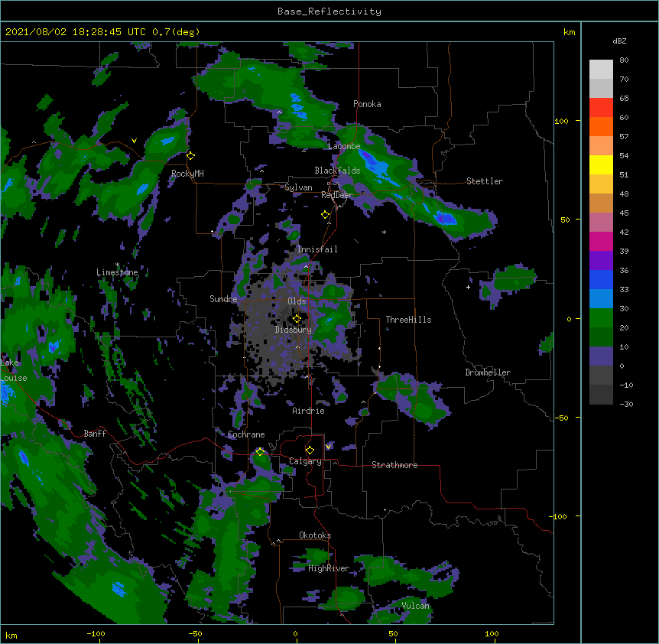The height and width of the screenshot is (644, 659).
Task: Click the light gray 70-80 dBZ legend swatch
Action: click(601, 70)
